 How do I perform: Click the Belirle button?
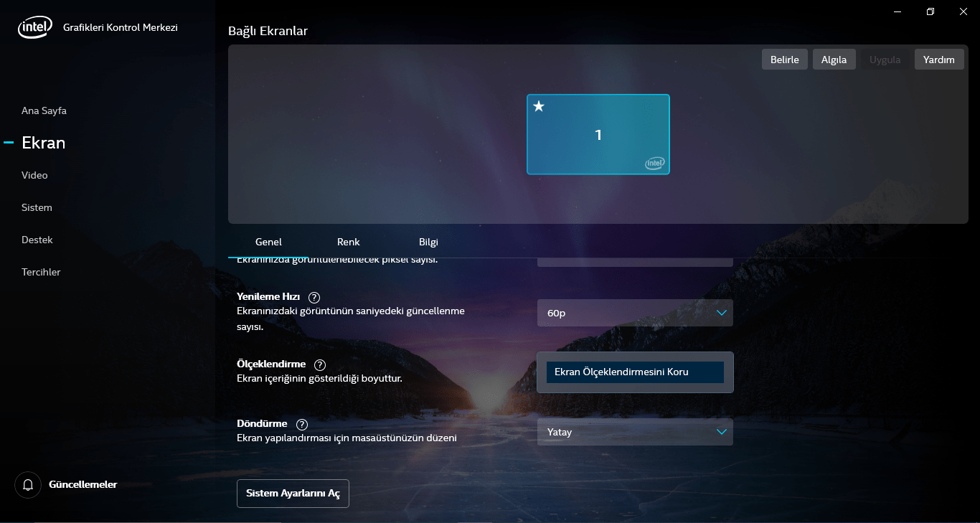[x=785, y=60]
